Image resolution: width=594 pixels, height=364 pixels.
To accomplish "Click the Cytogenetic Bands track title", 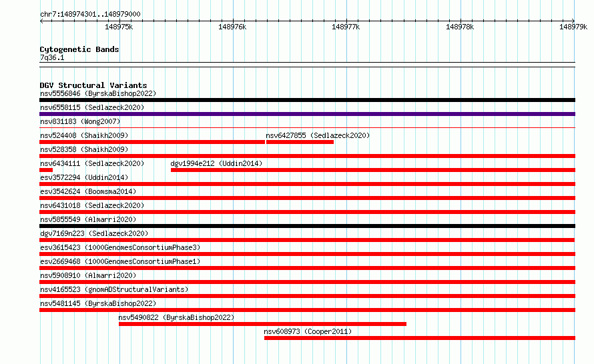I will 79,49.
